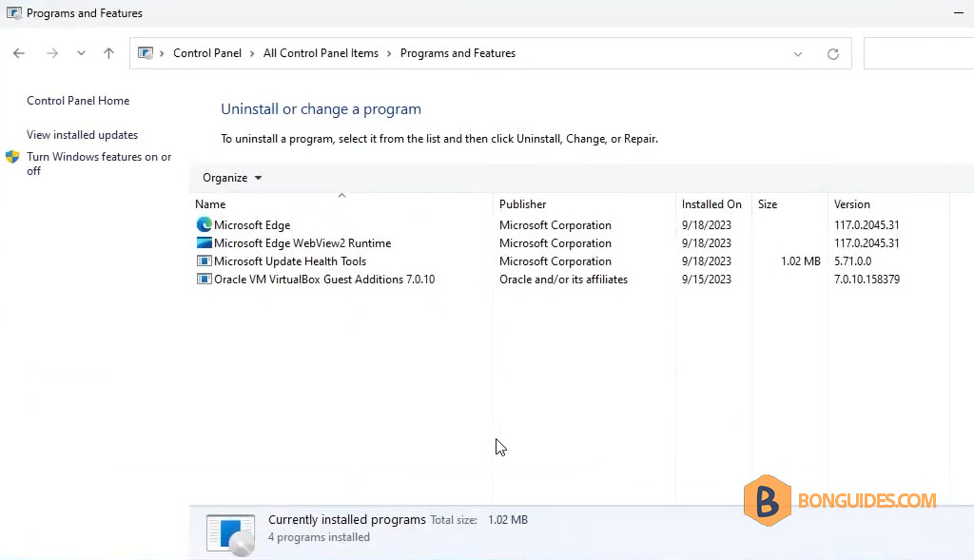Click the Control Panel icon in address bar
The height and width of the screenshot is (560, 974).
tap(146, 53)
